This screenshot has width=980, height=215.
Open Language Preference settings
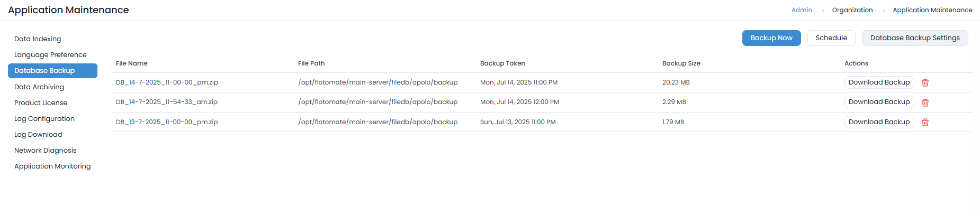(50, 55)
